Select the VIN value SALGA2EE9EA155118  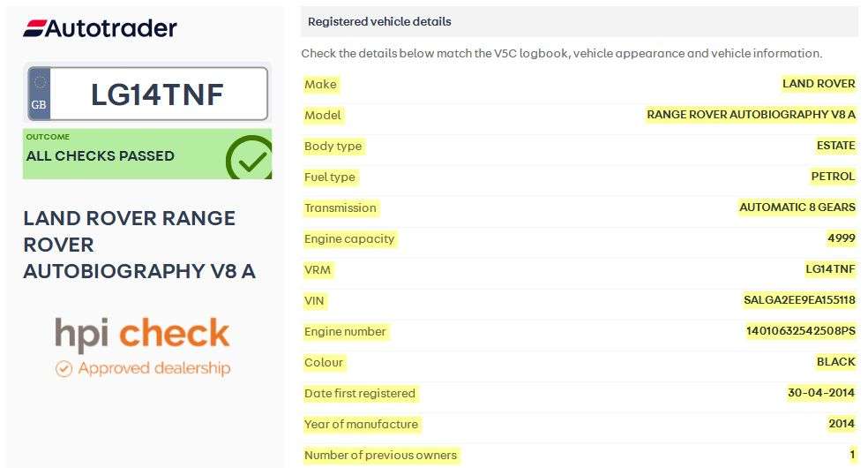(x=799, y=300)
